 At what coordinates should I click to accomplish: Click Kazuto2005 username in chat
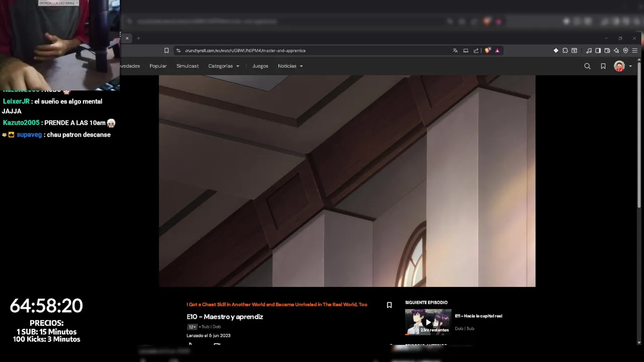(x=21, y=123)
